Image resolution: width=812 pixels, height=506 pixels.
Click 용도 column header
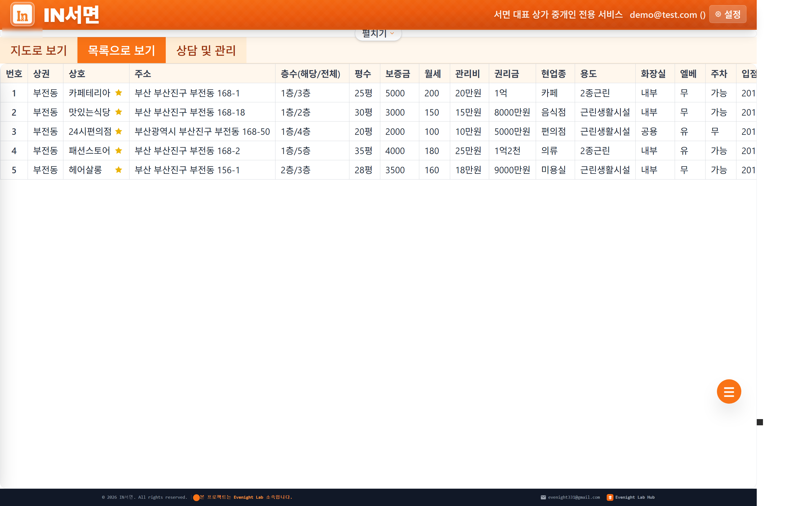click(x=605, y=74)
